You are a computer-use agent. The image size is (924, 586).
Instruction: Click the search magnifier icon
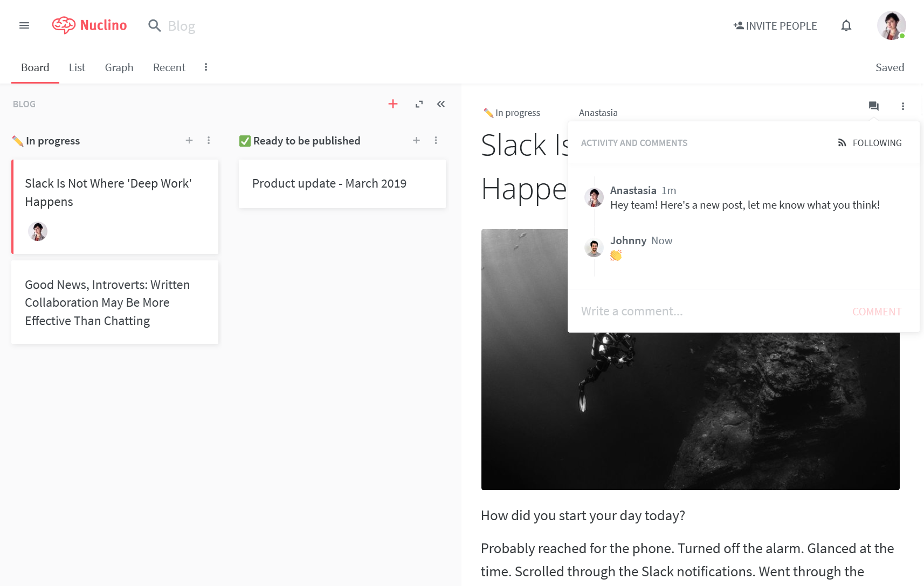coord(155,26)
